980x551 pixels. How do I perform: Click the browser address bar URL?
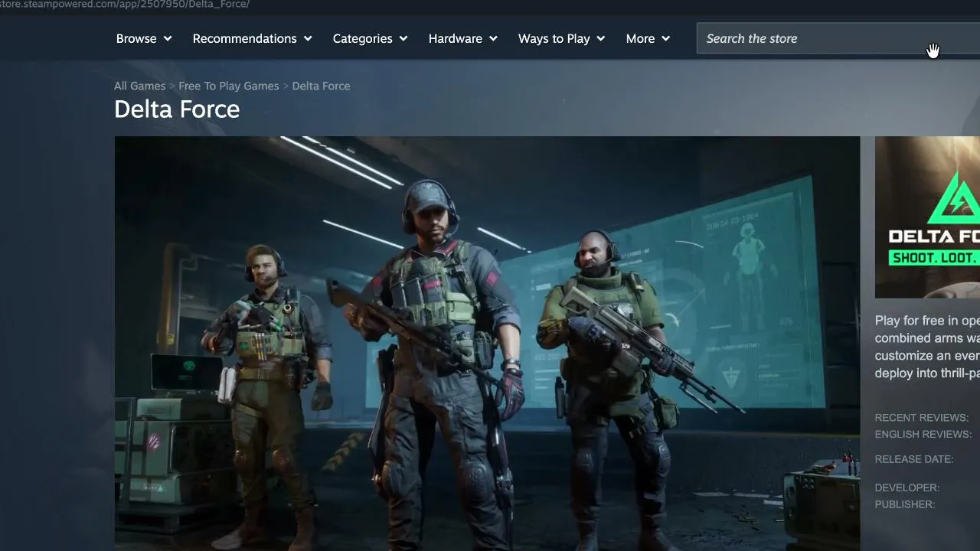[125, 5]
